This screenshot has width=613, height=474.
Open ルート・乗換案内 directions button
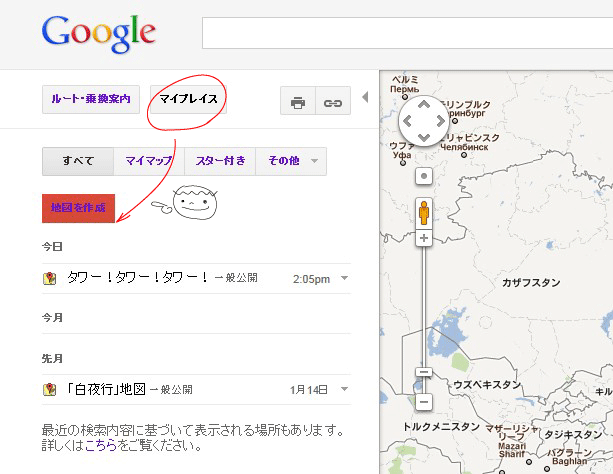click(x=91, y=99)
